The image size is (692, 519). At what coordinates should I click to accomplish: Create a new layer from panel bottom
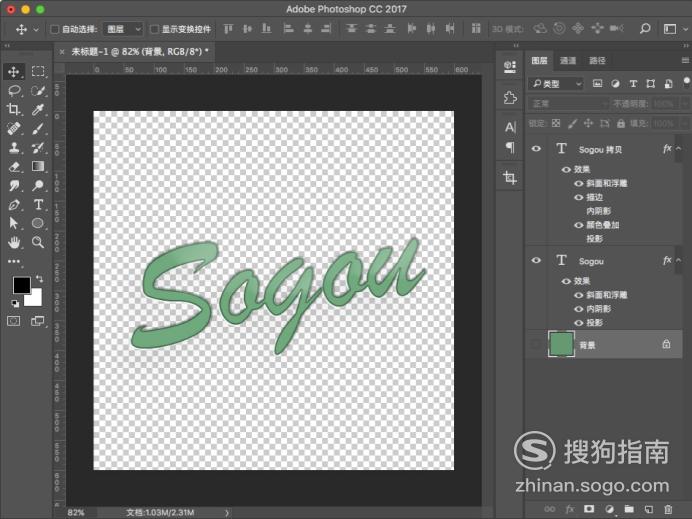tap(649, 509)
